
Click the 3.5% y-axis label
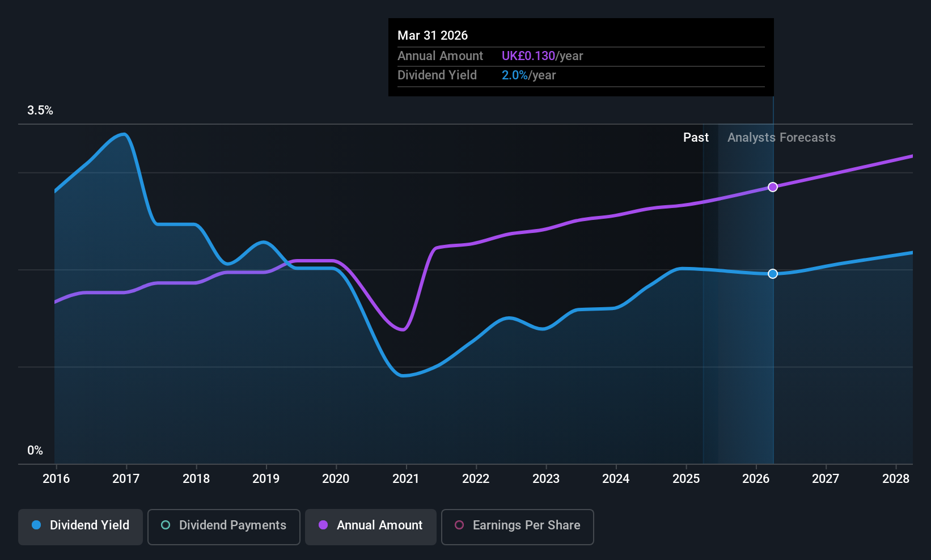(x=40, y=111)
